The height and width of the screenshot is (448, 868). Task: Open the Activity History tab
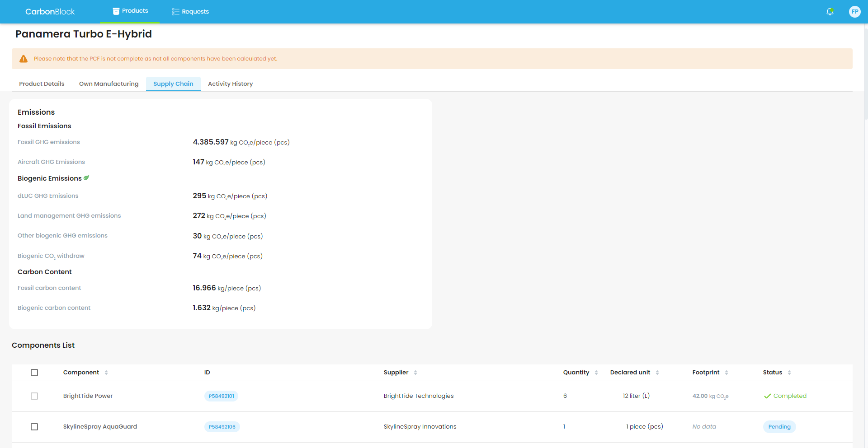coord(231,84)
